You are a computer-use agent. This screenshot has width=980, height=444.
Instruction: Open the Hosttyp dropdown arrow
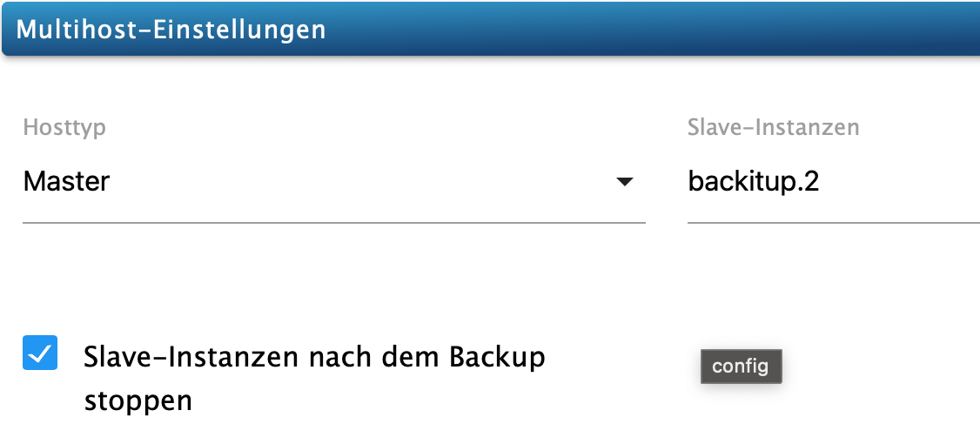pyautogui.click(x=624, y=182)
